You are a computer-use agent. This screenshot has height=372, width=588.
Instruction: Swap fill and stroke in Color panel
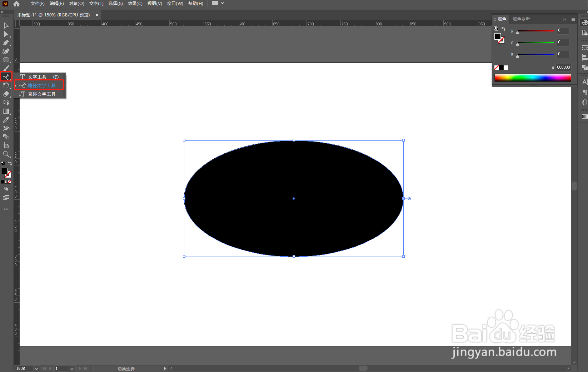point(503,29)
